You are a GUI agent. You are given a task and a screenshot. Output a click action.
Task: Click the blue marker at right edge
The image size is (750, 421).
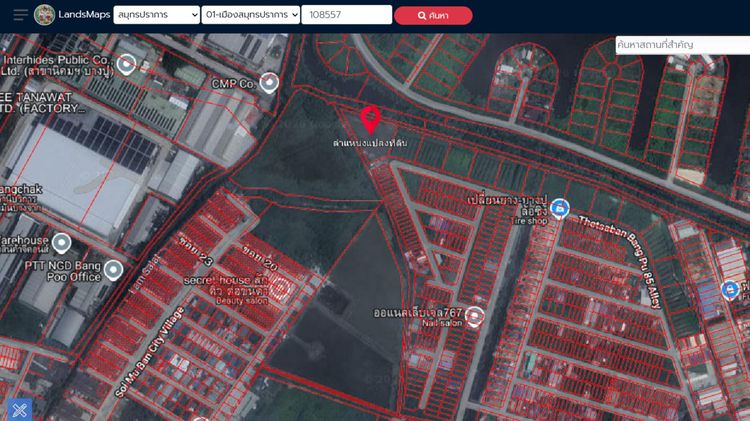tap(730, 290)
